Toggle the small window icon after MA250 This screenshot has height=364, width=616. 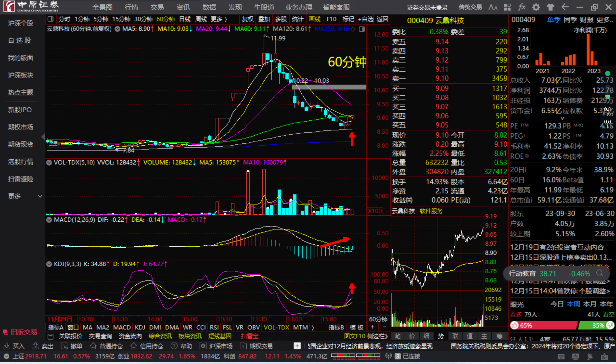(x=362, y=29)
